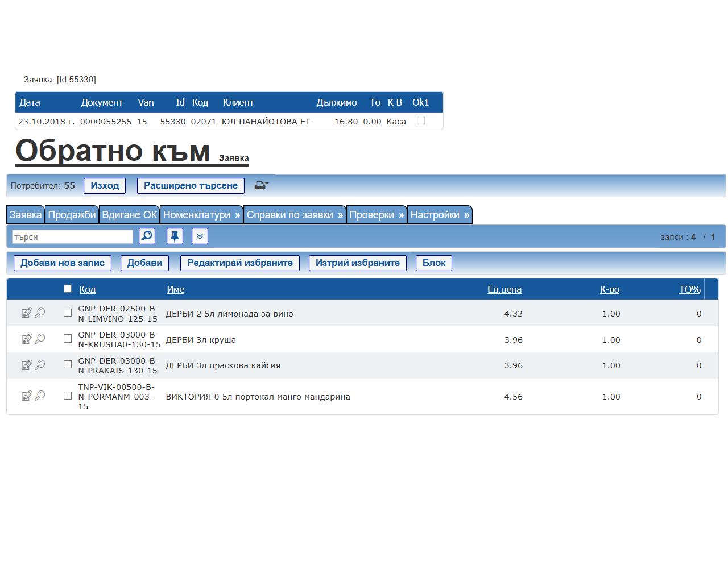Sort the table by Ед.цена column
The width and height of the screenshot is (728, 582).
pos(504,289)
